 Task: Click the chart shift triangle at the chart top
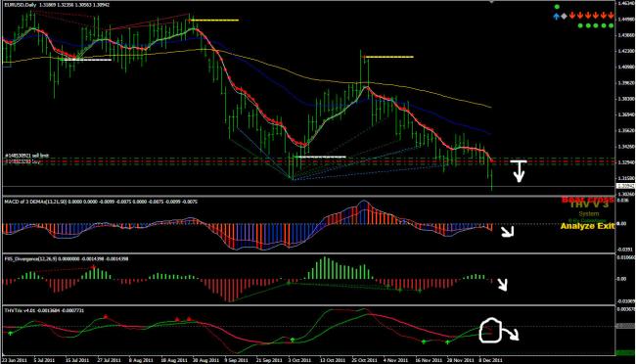point(491,2)
